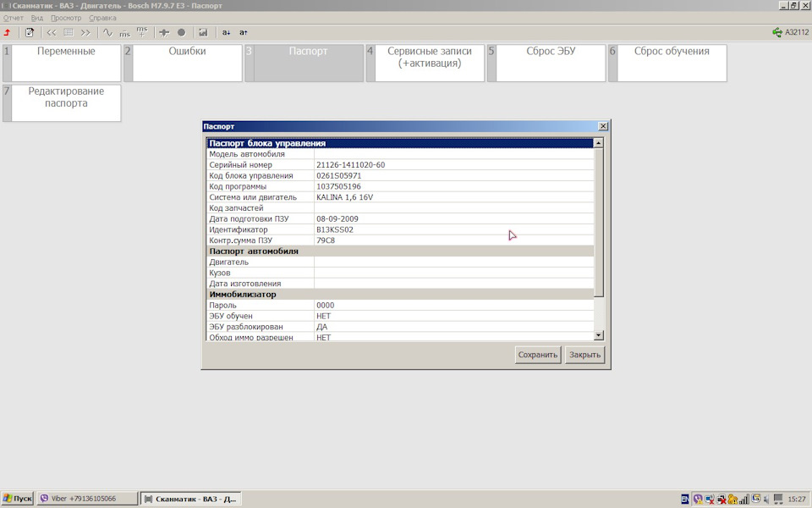
Task: Decrease font size with 'a↓' icon
Action: [x=226, y=32]
